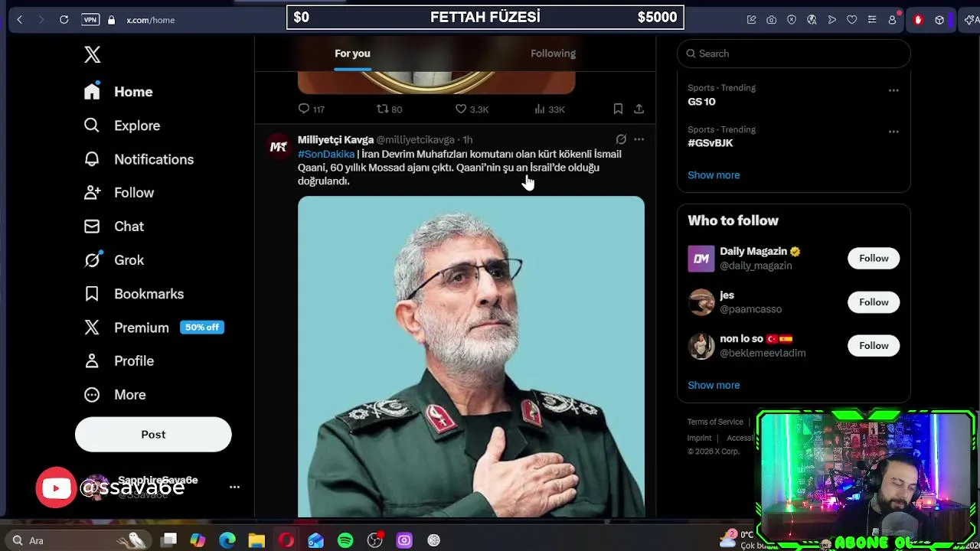The width and height of the screenshot is (980, 551).
Task: Open Milliyetçi Kavga profile avatar
Action: pos(279,147)
